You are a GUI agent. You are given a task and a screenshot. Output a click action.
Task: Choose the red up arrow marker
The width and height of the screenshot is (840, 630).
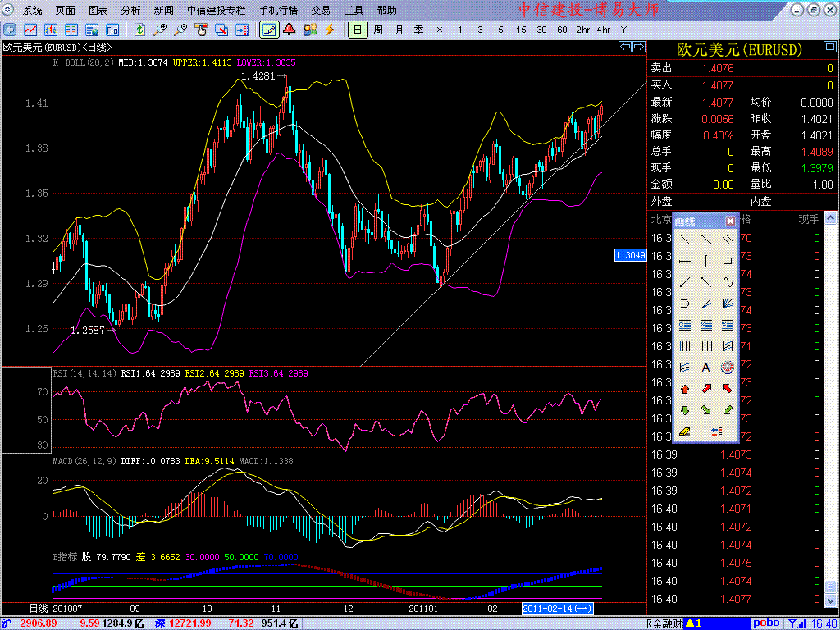[684, 389]
